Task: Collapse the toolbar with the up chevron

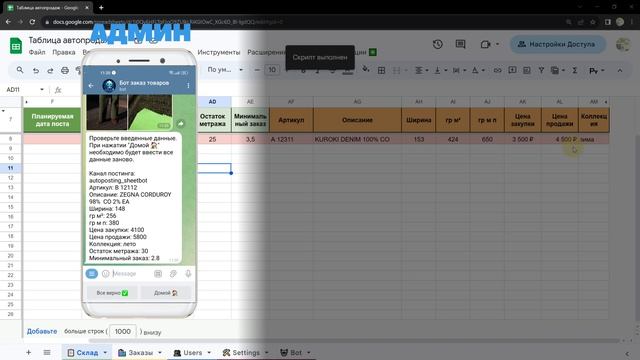Action: point(620,71)
